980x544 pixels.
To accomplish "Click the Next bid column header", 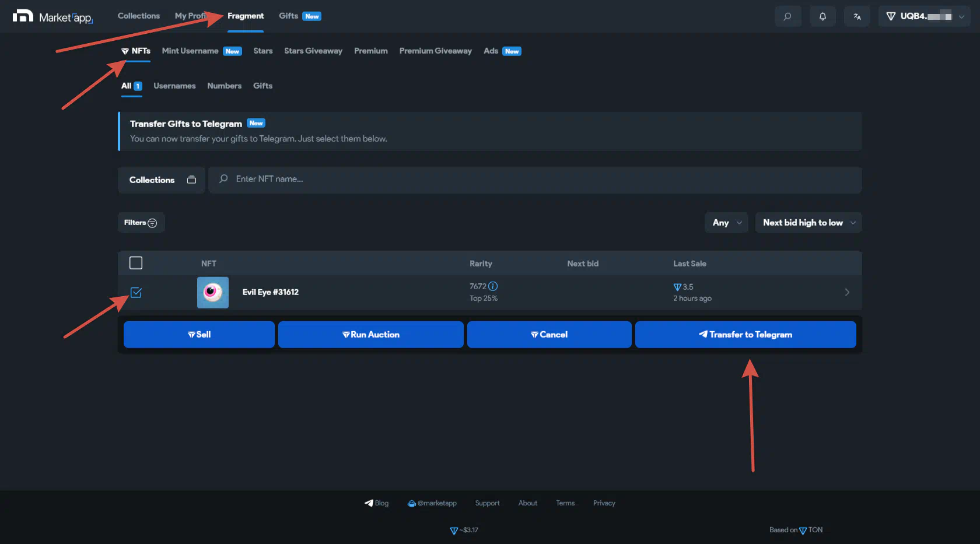I will pyautogui.click(x=583, y=264).
